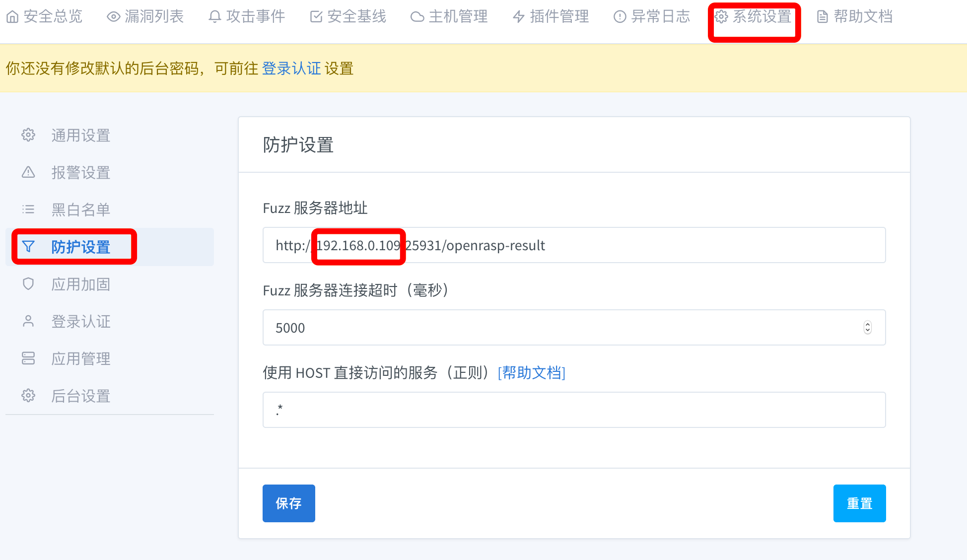Select 通用设置 in the sidebar
967x560 pixels.
[x=80, y=136]
